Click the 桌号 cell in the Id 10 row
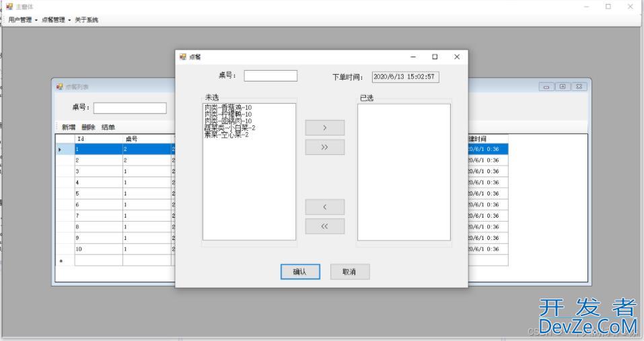 147,249
